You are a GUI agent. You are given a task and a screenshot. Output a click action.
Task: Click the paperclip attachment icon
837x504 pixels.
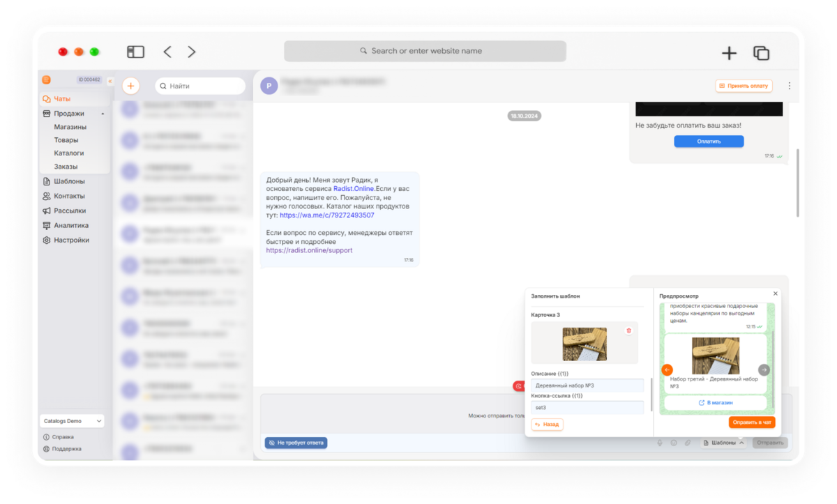click(x=687, y=443)
